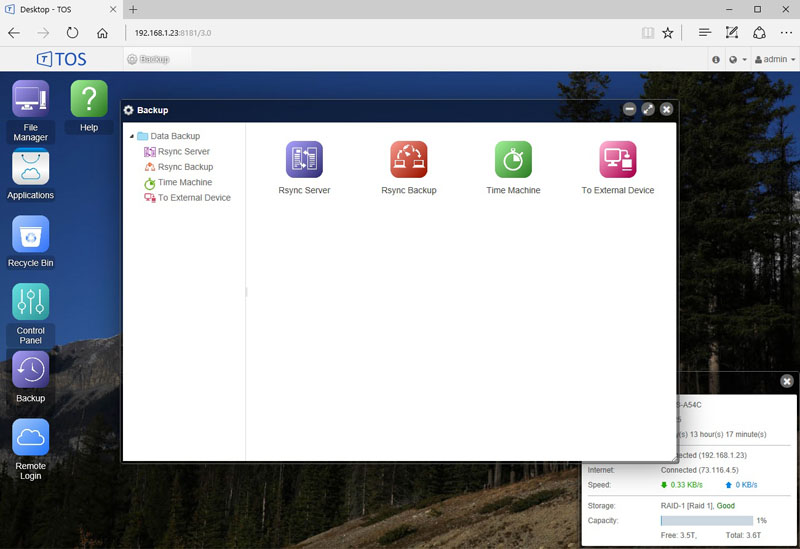Open the To External Device icon

tap(617, 160)
